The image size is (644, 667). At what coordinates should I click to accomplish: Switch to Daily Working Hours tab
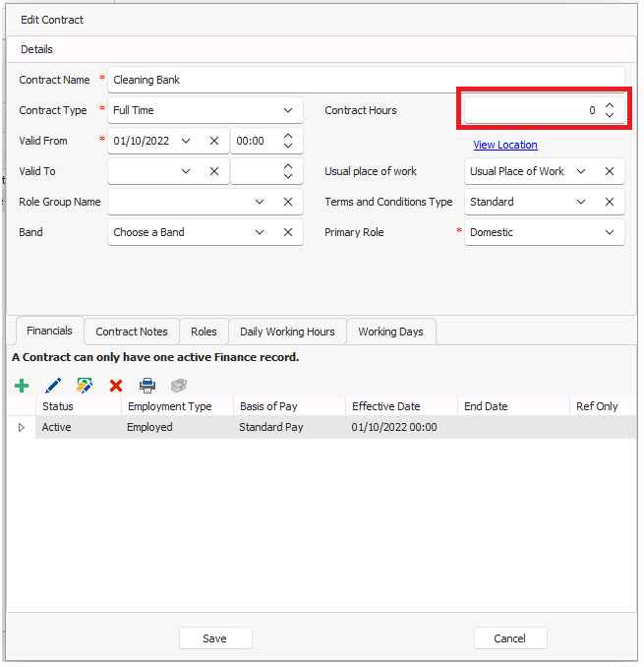287,332
